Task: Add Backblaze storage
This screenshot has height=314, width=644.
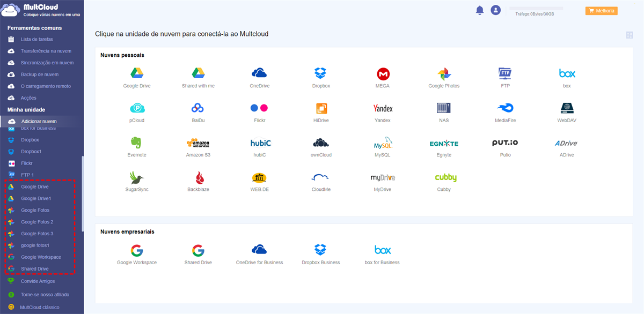Action: [x=198, y=182]
